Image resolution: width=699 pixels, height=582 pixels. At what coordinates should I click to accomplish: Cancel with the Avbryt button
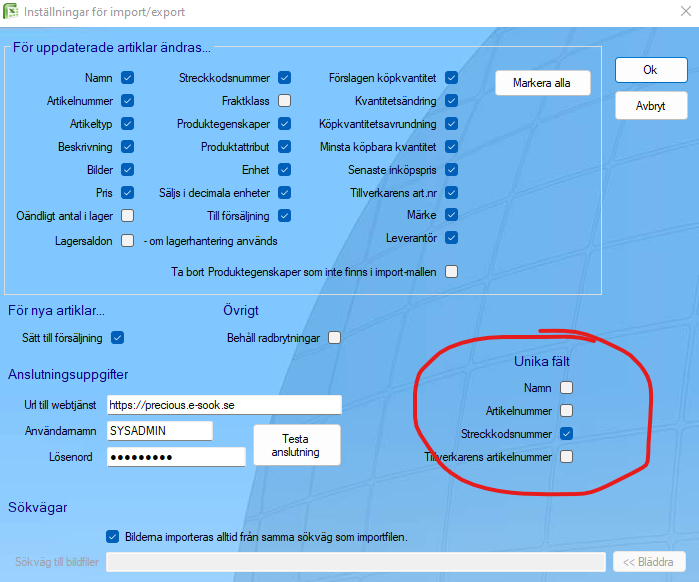(x=651, y=106)
